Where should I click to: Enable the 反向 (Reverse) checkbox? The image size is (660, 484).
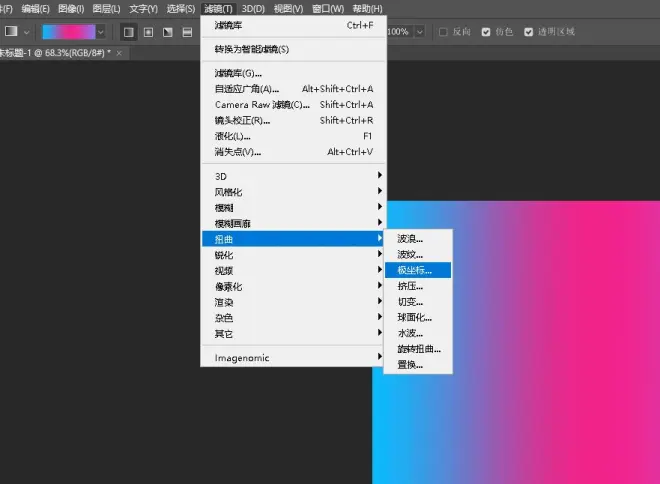(445, 32)
